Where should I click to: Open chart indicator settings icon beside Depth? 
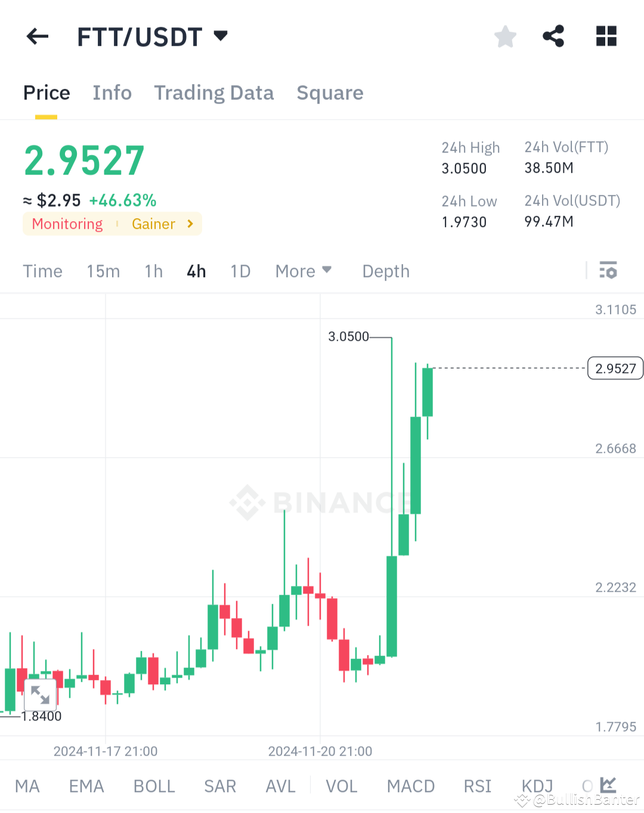pyautogui.click(x=609, y=271)
